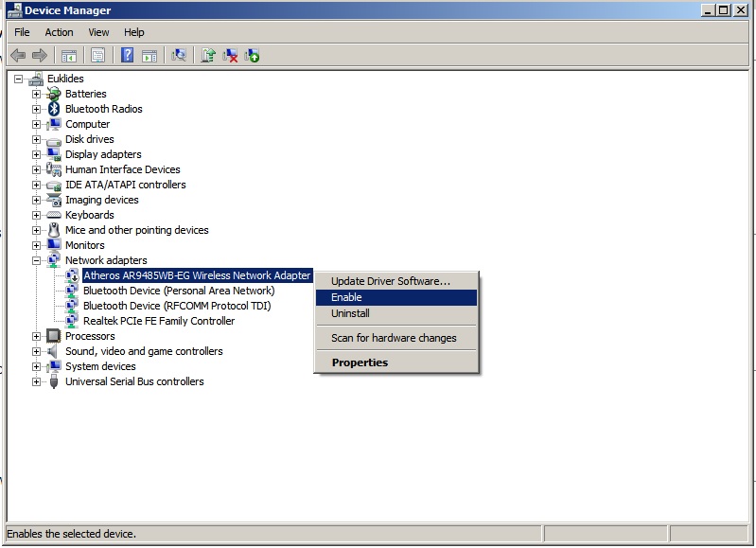Click the Update Driver Software toolbar icon
The width and height of the screenshot is (756, 548).
point(208,56)
